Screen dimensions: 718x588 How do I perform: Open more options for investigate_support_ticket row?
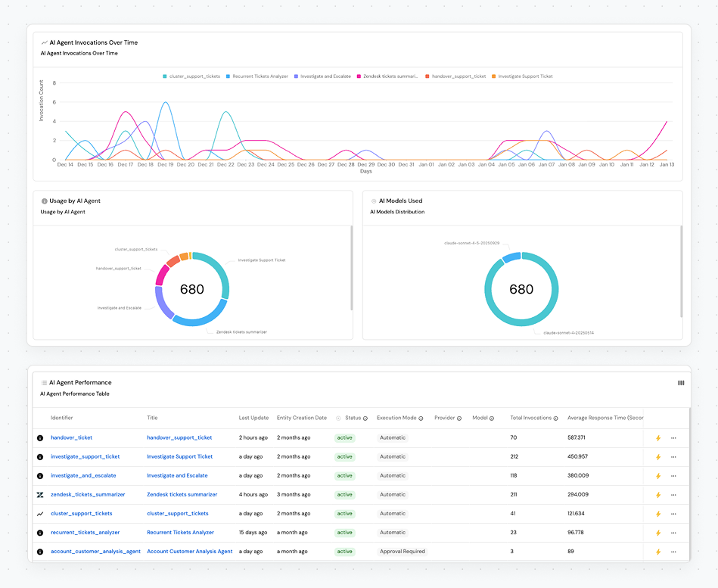(673, 457)
